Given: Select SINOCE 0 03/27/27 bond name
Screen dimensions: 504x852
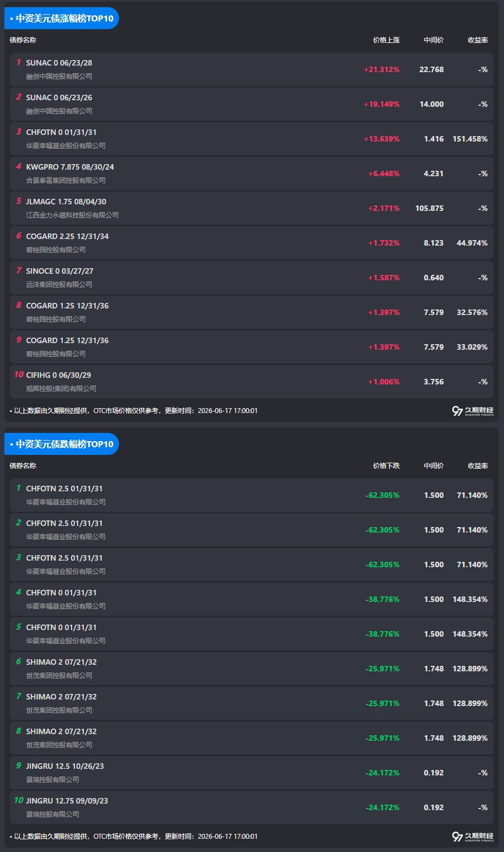Looking at the screenshot, I should [59, 271].
